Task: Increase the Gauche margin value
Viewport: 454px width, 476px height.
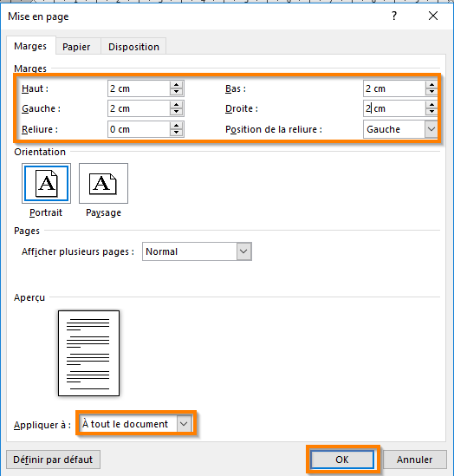Action: (176, 105)
